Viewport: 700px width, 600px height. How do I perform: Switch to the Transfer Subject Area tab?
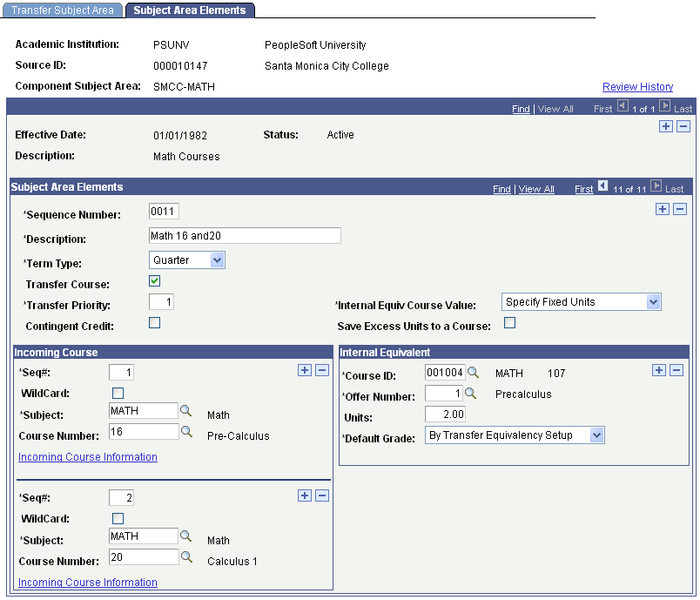[x=63, y=10]
